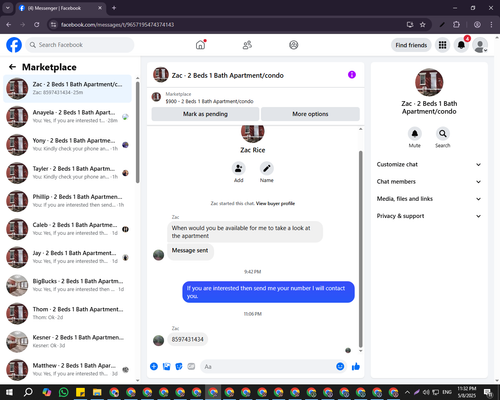The width and height of the screenshot is (500, 400).
Task: Open the emoji picker in message box
Action: coord(340,367)
